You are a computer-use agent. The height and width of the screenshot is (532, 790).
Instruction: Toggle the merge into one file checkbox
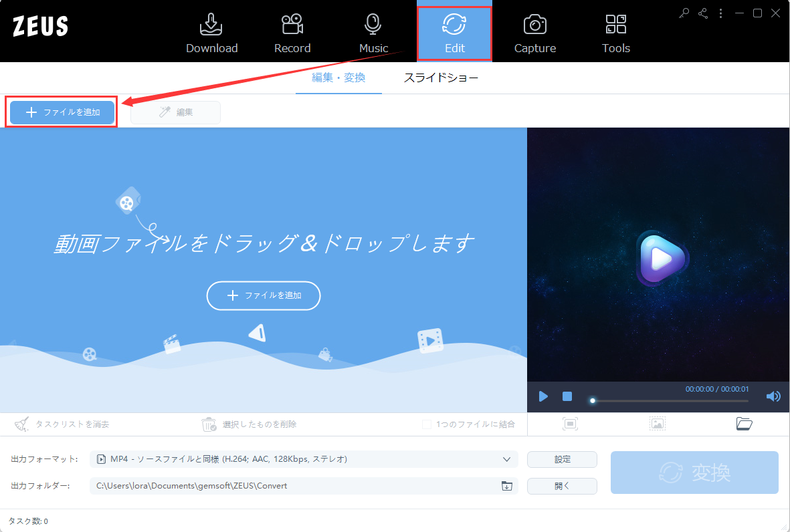[x=427, y=424]
